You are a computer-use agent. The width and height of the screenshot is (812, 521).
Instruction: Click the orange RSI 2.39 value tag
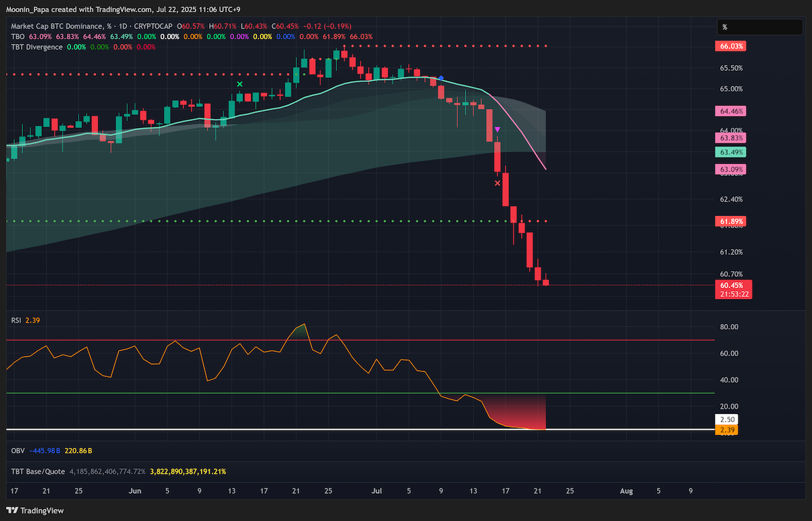(x=728, y=430)
